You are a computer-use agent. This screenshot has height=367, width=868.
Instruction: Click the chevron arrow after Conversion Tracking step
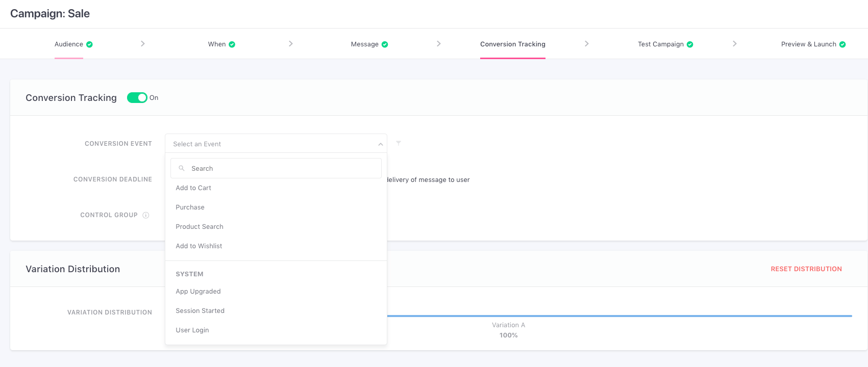pos(587,44)
